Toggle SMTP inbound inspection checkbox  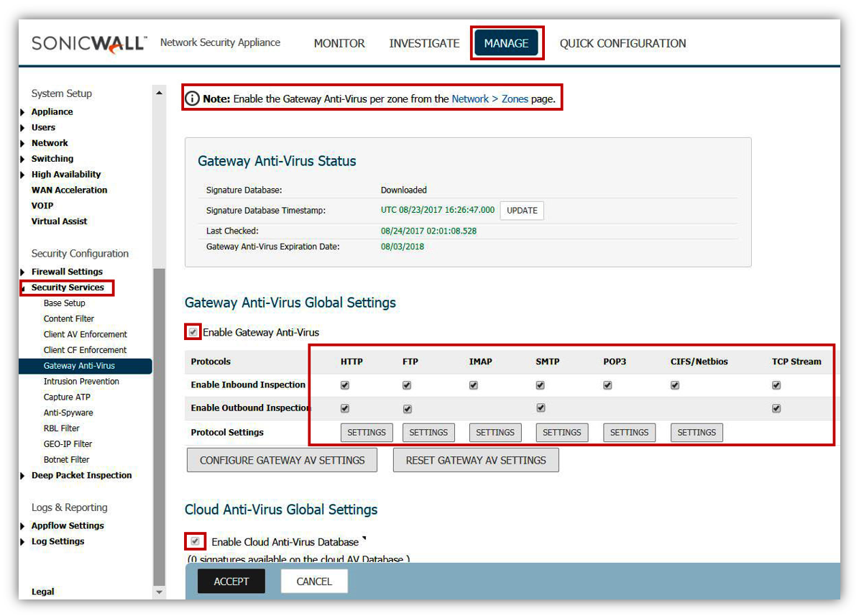541,385
